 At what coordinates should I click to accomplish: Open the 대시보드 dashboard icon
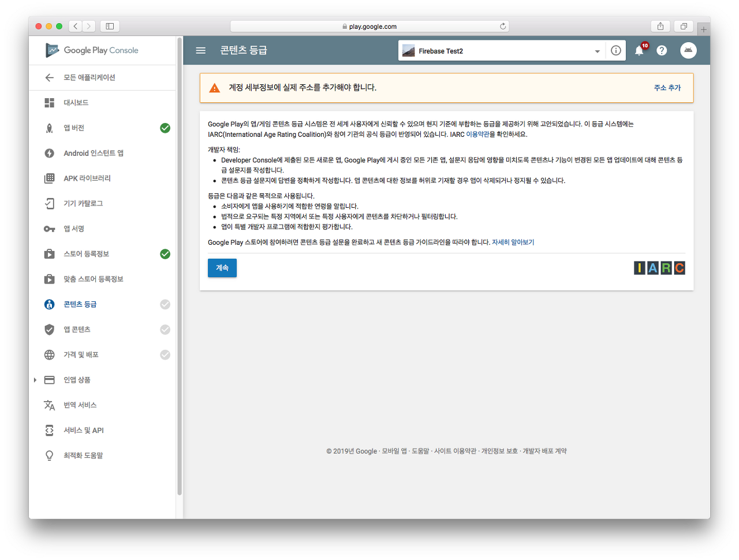tap(50, 103)
